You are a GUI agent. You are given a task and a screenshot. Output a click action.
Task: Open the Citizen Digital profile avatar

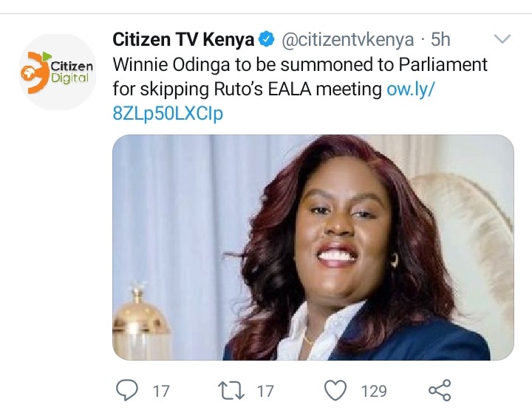(x=58, y=72)
